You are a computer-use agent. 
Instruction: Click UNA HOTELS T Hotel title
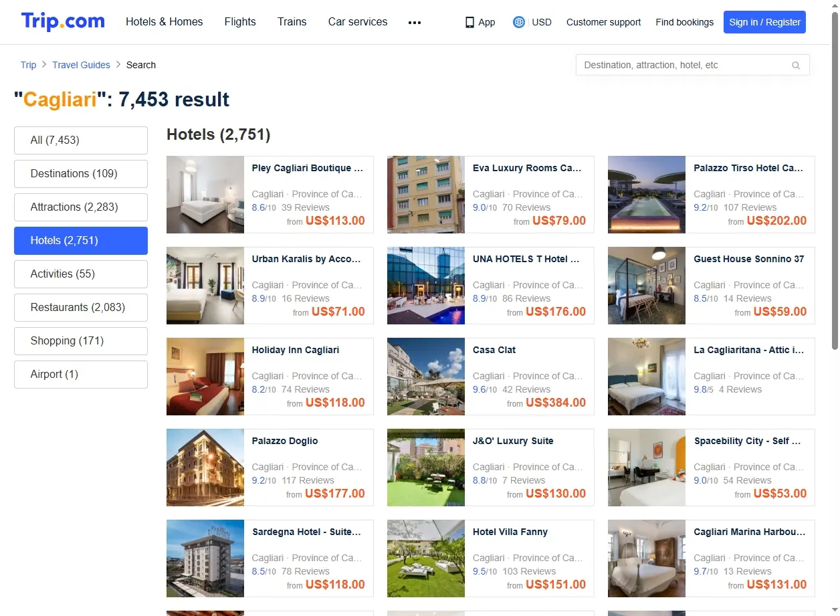526,259
